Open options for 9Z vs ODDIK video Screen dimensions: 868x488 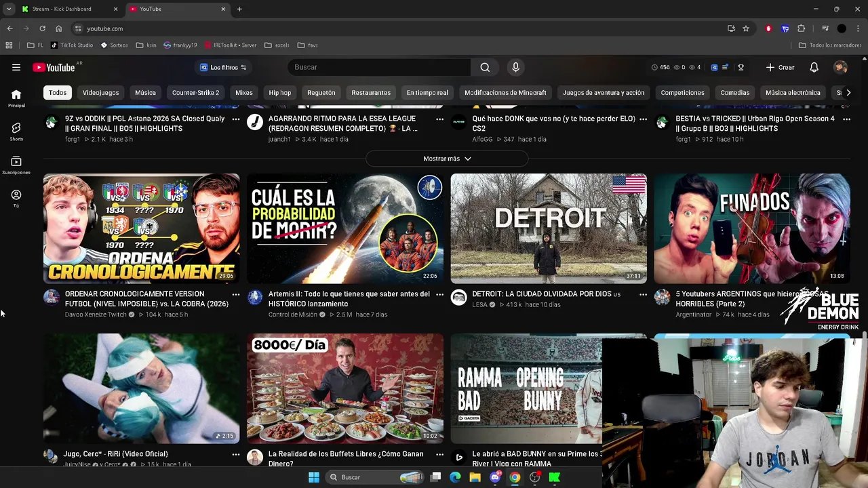pos(236,119)
